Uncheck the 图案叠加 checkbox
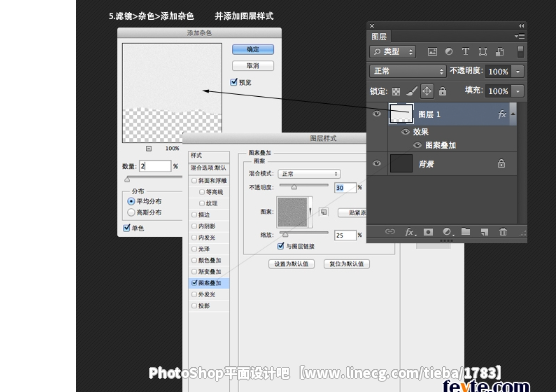 pyautogui.click(x=194, y=283)
